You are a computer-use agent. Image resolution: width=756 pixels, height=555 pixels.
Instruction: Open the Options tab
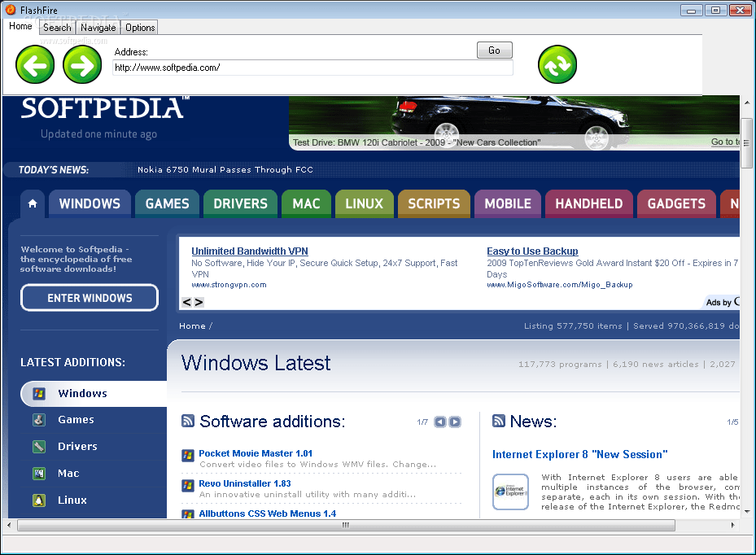(140, 28)
